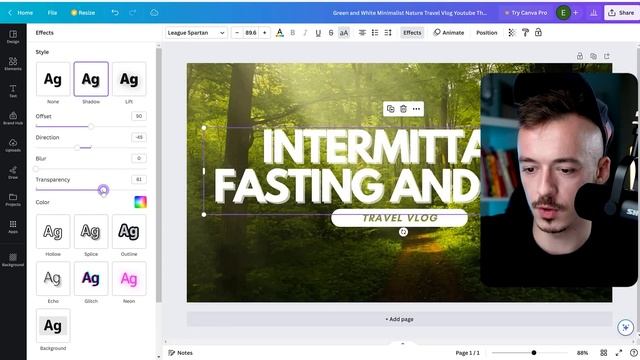640x360 pixels.
Task: Open the Text sidebar panel
Action: pyautogui.click(x=13, y=91)
